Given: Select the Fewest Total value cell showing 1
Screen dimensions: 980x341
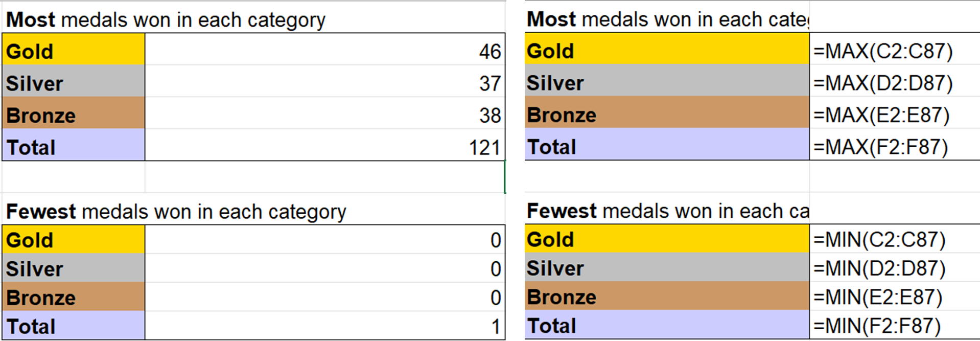Looking at the screenshot, I should pos(325,325).
